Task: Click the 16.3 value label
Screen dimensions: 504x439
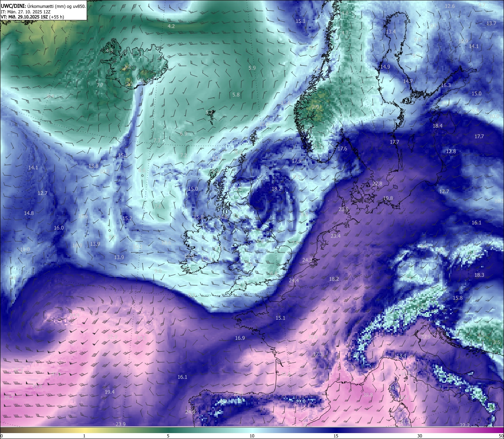Action: tap(446, 85)
